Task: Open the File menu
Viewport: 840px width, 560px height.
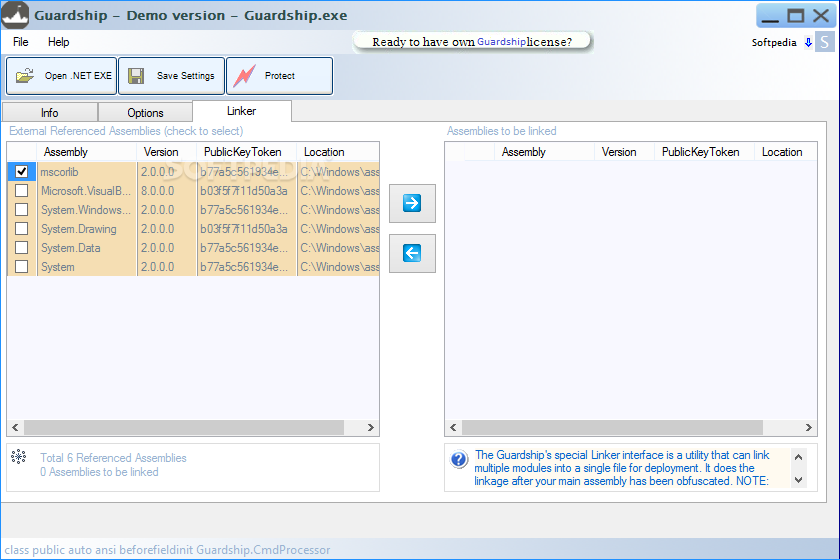Action: click(x=20, y=42)
